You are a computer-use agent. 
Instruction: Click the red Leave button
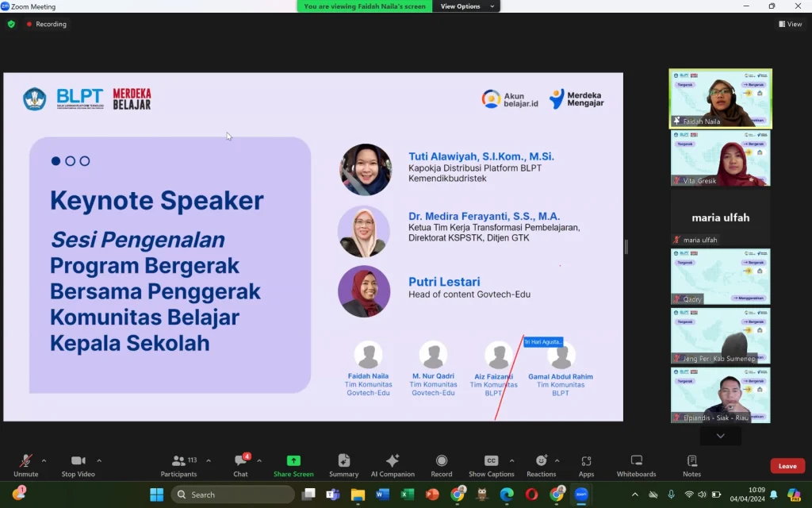click(x=787, y=466)
